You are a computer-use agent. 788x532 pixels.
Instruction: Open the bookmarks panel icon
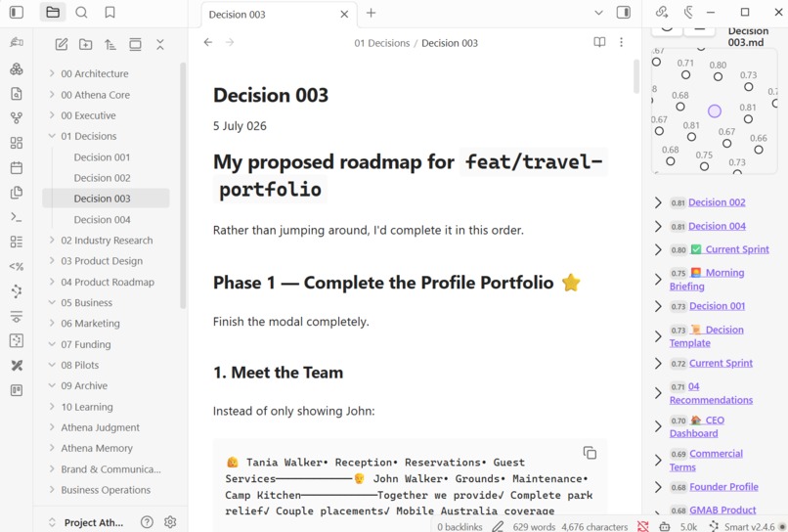tap(110, 12)
